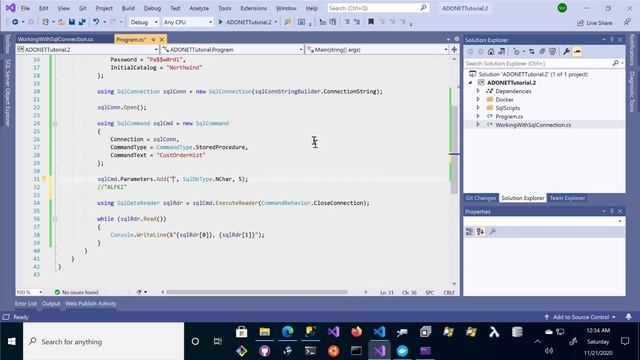
Task: Select Program.cs in Solution Explorer
Action: click(509, 116)
